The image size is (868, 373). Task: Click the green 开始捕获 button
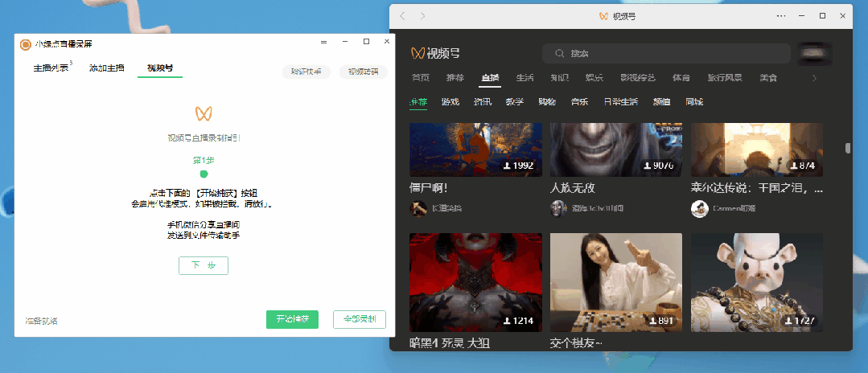click(292, 319)
